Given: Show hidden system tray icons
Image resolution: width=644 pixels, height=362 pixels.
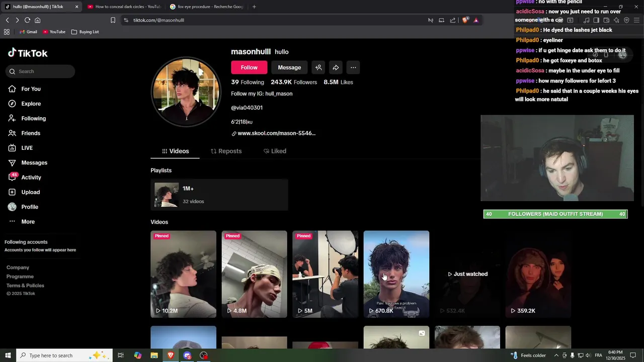Looking at the screenshot, I should click(556, 355).
